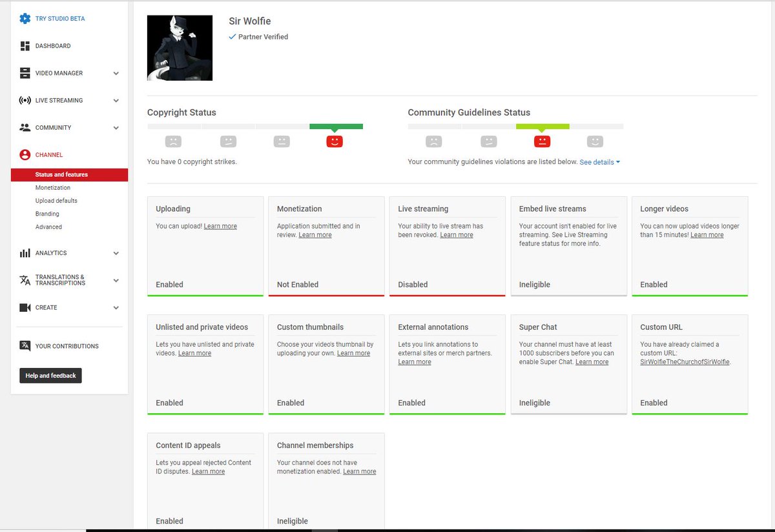Expand the Community section
The image size is (775, 532).
(x=116, y=128)
